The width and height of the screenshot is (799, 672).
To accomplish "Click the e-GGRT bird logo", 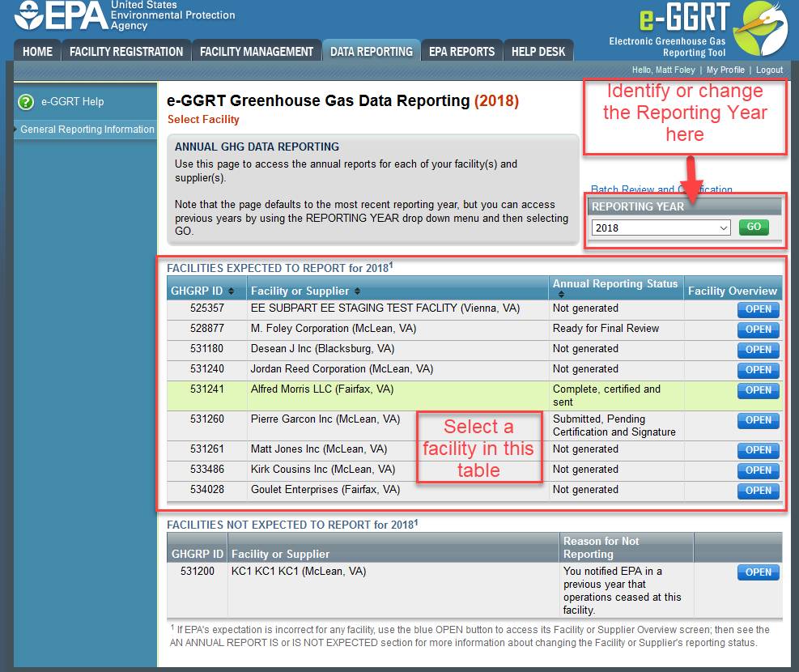I will pos(760,28).
